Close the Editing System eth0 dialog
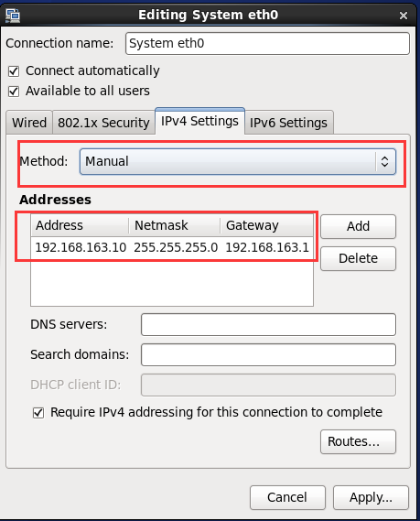420x521 pixels. point(404,16)
